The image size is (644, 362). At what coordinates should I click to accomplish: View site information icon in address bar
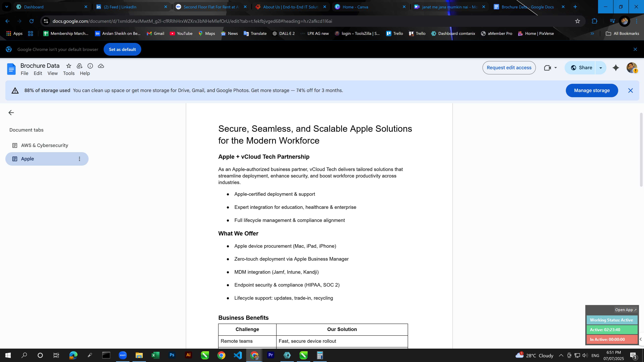click(x=46, y=21)
